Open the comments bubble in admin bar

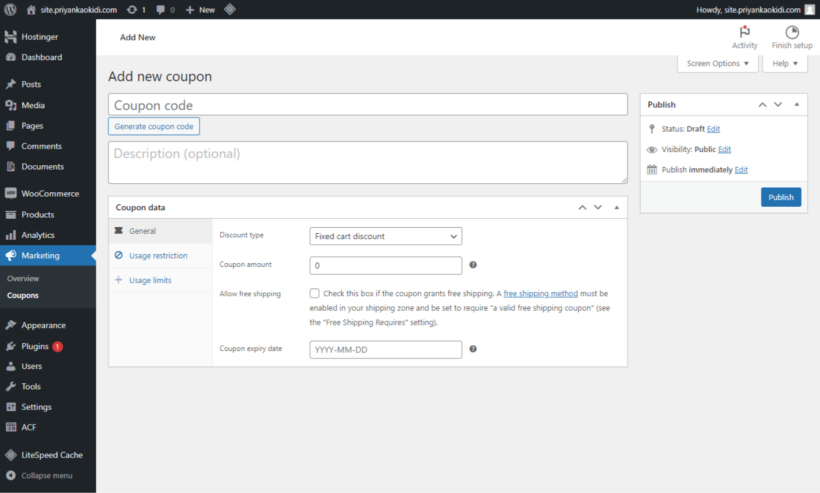click(165, 9)
